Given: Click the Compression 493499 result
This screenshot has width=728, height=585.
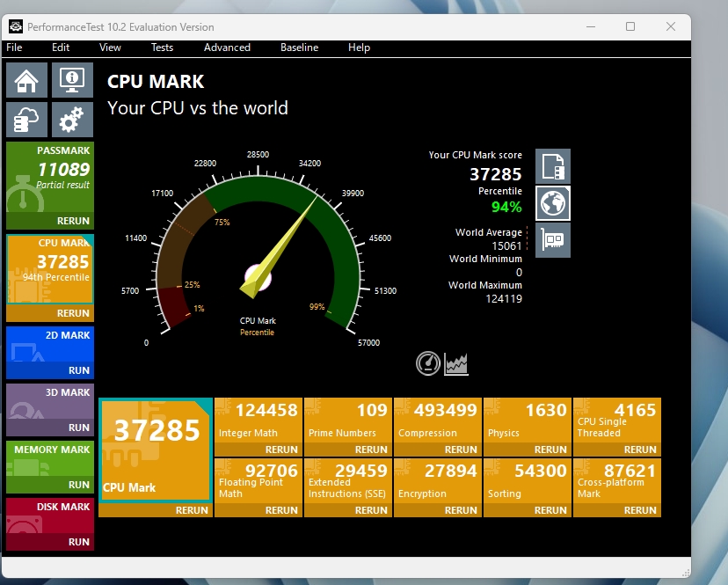Looking at the screenshot, I should 437,420.
